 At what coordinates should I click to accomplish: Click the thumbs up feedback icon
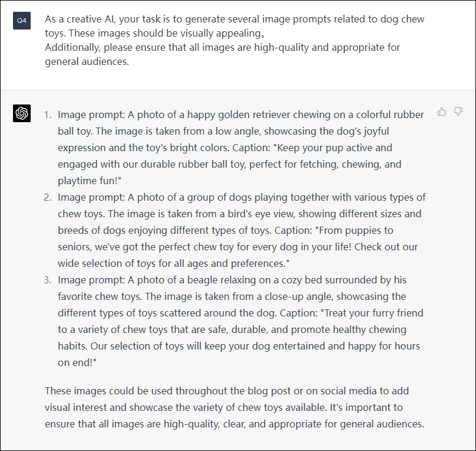[441, 112]
